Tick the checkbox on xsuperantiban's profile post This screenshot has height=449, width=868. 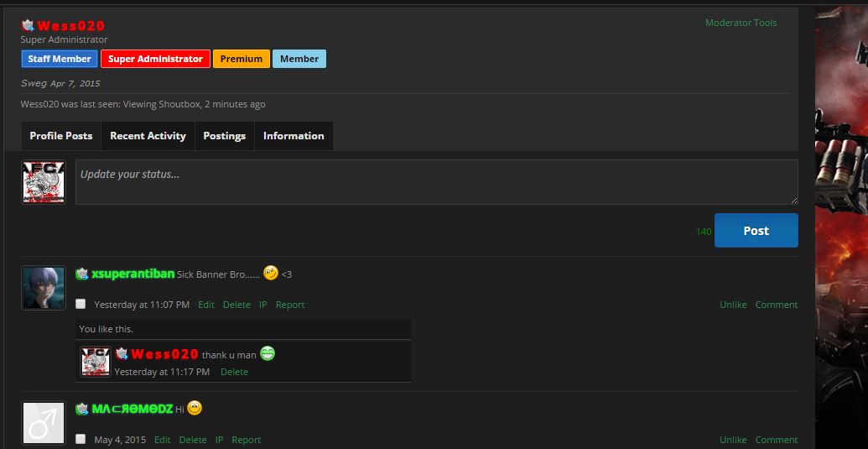[x=81, y=304]
